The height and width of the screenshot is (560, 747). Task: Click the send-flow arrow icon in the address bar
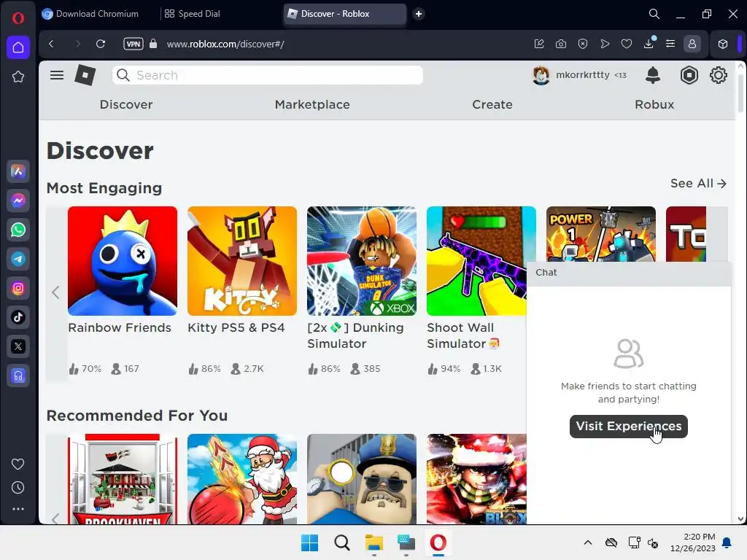pyautogui.click(x=605, y=44)
